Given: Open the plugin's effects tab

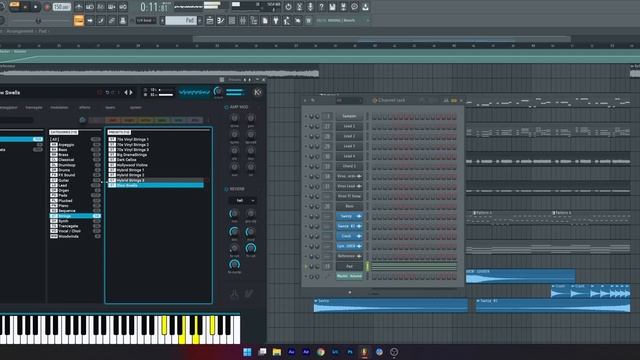Looking at the screenshot, I should 84,107.
